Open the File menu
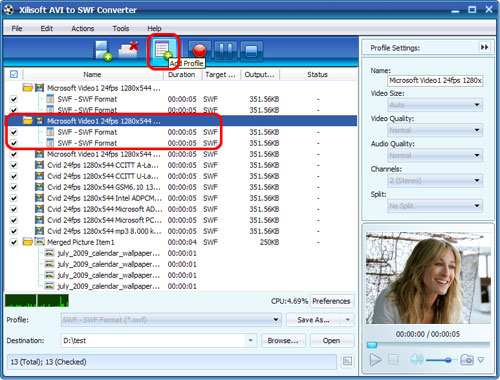 pos(17,28)
